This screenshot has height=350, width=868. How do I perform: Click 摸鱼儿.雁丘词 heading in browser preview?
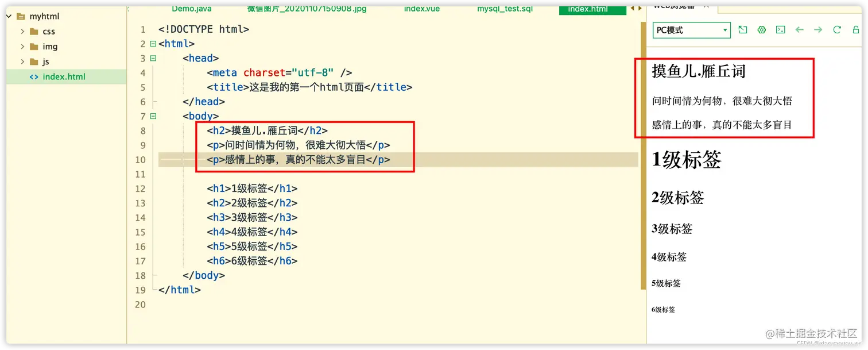pyautogui.click(x=699, y=71)
